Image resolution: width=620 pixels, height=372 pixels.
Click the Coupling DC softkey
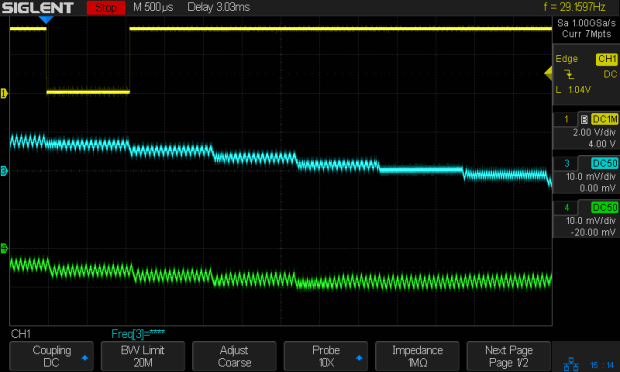[51, 356]
